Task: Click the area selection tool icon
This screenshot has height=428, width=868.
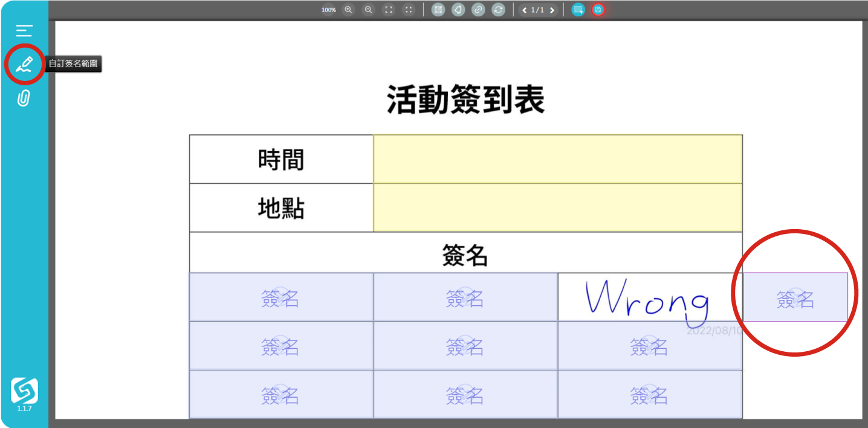Action: click(578, 10)
